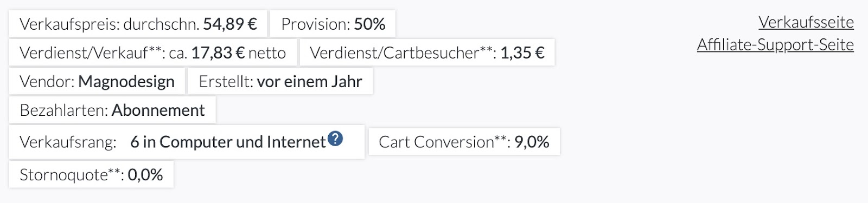Click the Stornoquote 0,0% badge

[x=91, y=174]
